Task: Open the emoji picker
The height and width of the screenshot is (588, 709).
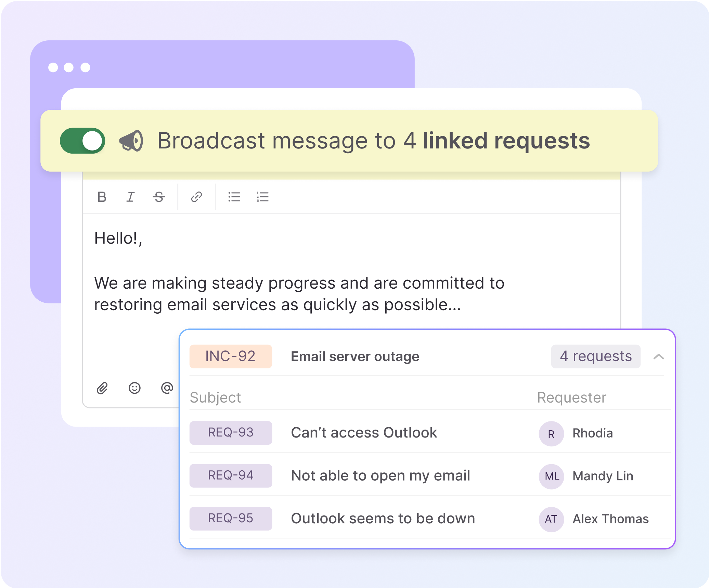Action: tap(134, 388)
